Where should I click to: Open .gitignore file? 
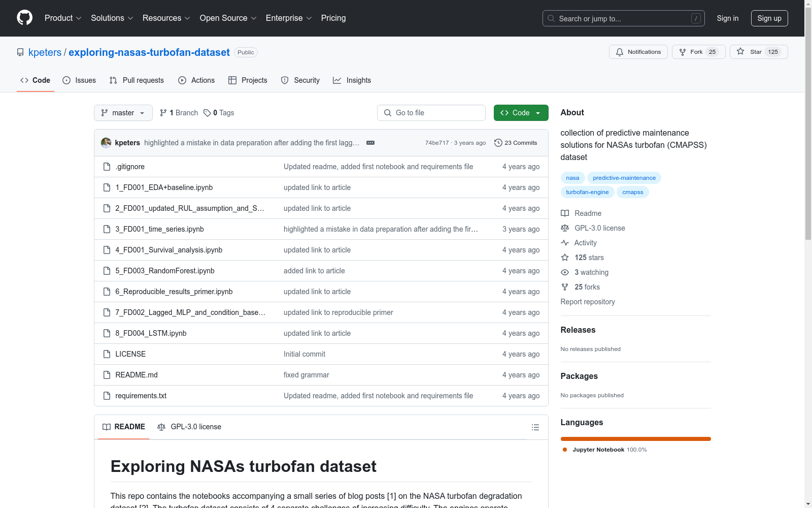click(x=130, y=167)
